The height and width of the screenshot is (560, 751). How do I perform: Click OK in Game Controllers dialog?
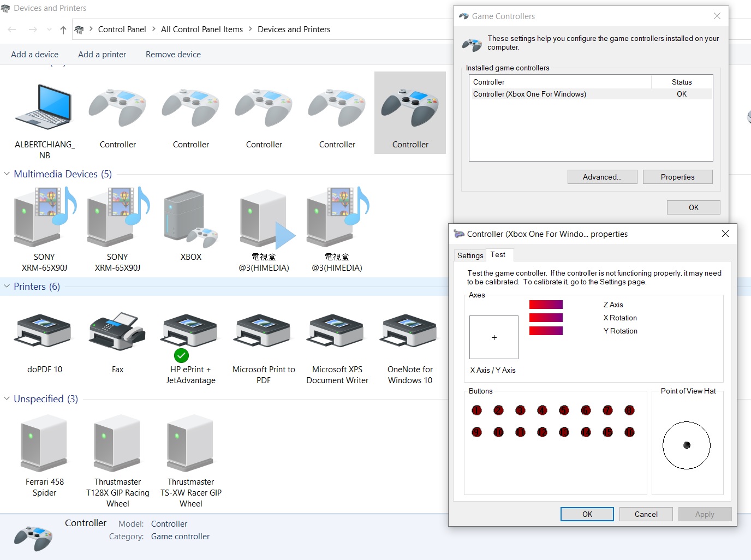click(x=693, y=207)
